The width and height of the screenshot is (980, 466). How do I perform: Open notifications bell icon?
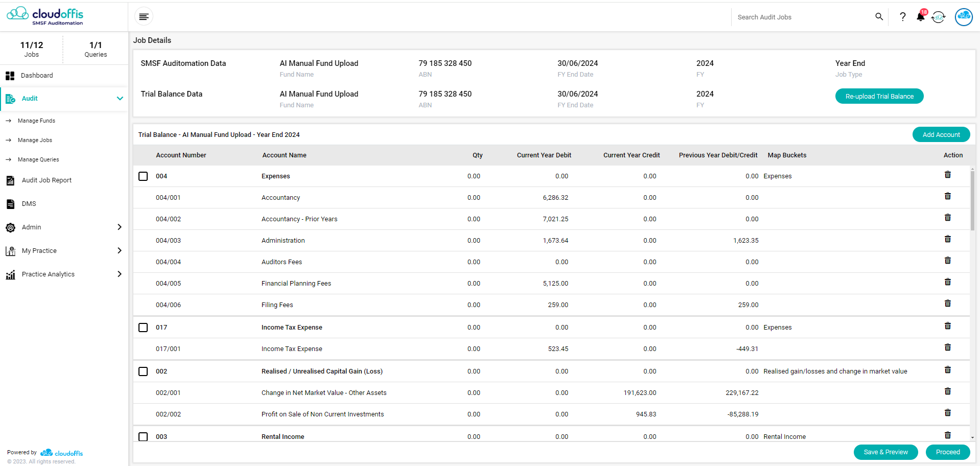tap(920, 17)
